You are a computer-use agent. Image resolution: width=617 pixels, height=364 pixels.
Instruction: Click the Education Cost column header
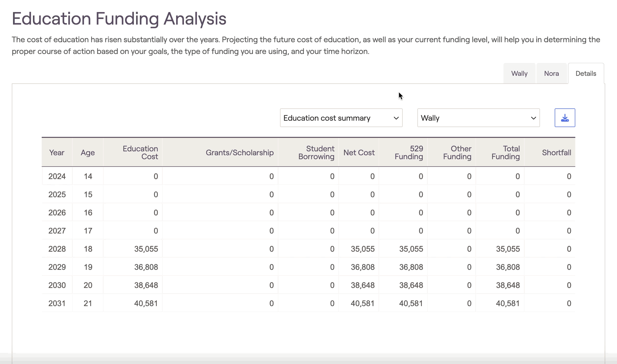pos(140,152)
